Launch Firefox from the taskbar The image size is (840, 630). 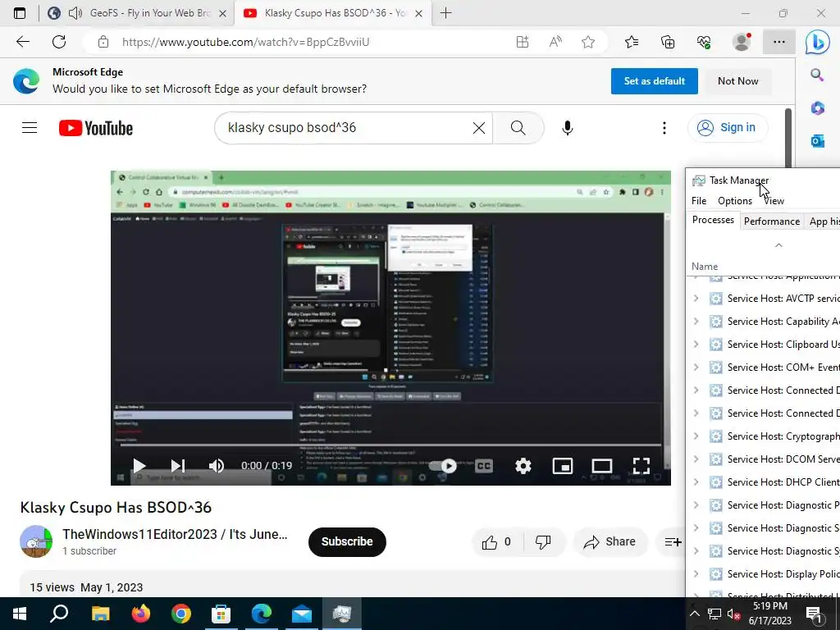click(x=141, y=614)
